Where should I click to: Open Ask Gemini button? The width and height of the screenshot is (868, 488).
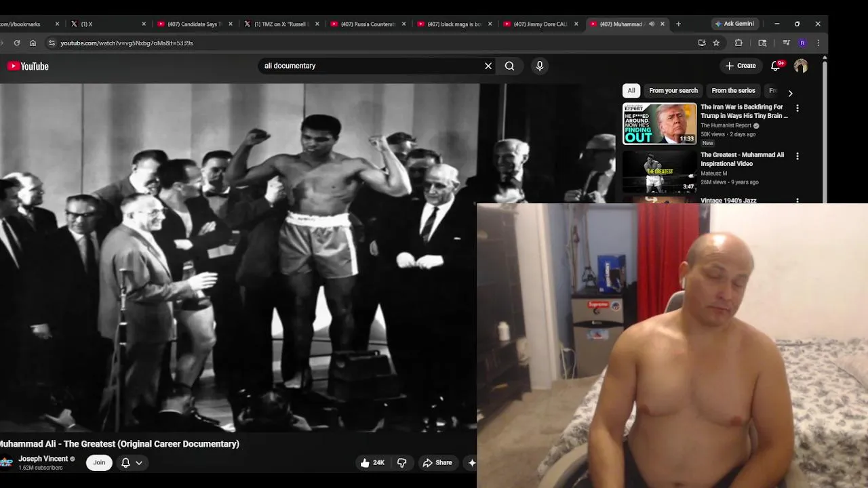point(734,24)
